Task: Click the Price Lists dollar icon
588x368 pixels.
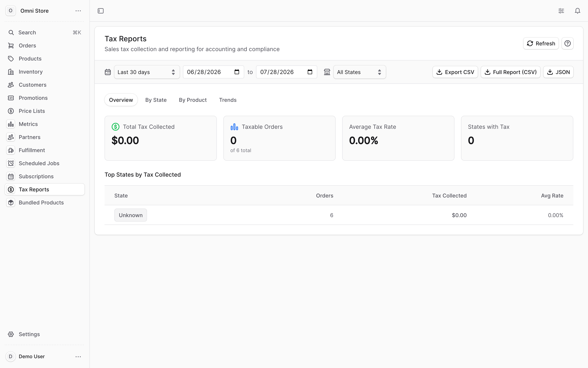Action: click(11, 111)
